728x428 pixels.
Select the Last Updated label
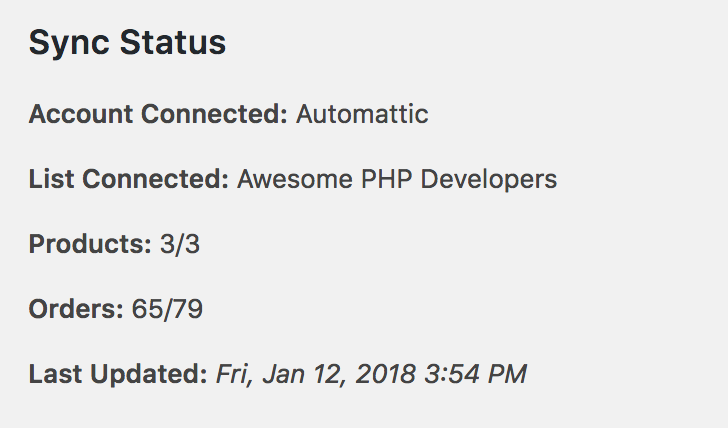(x=118, y=375)
